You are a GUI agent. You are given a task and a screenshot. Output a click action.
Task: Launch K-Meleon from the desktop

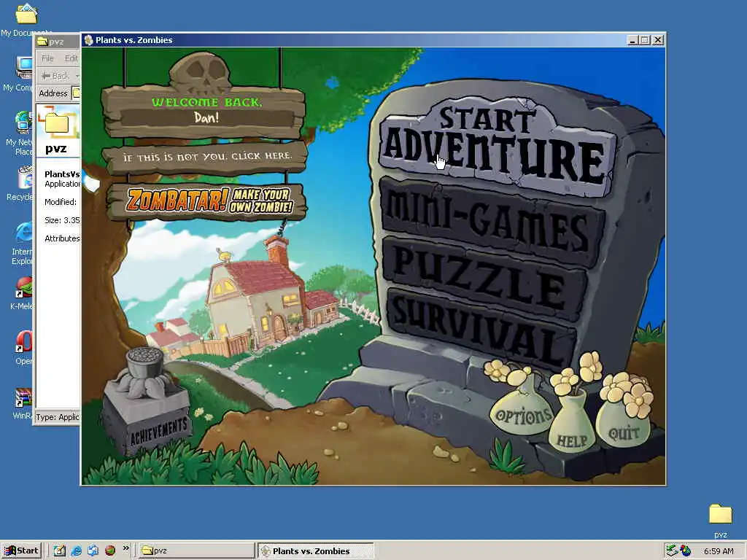coord(23,293)
